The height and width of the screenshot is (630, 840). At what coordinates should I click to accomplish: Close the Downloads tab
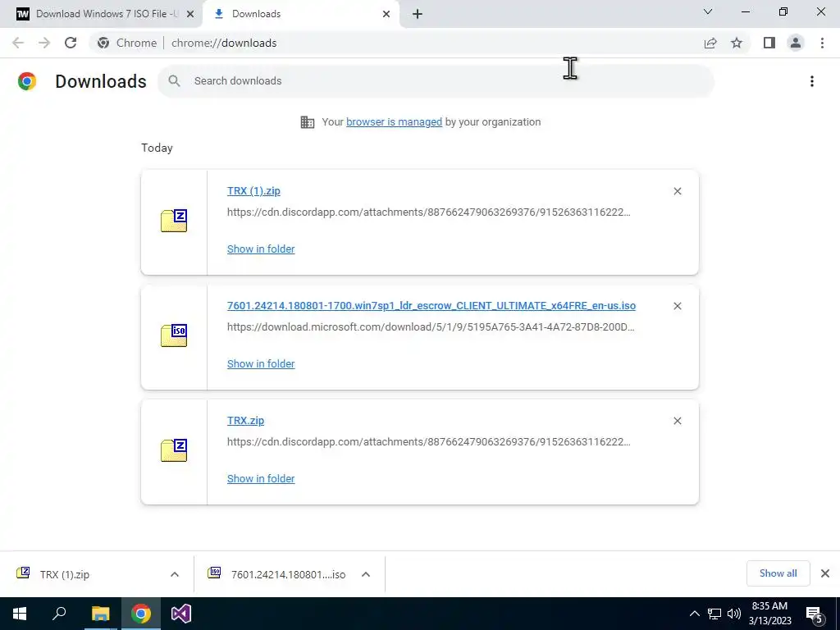386,14
